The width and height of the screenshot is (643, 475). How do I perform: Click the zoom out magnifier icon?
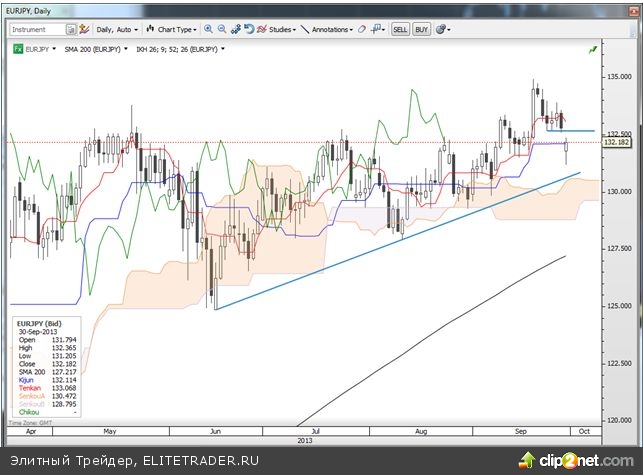[x=221, y=30]
